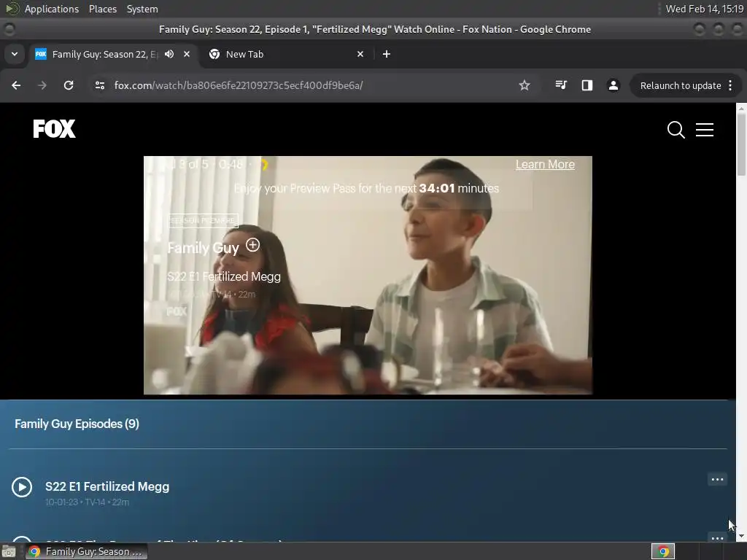
Task: Click the clock showing Wed Feb 14
Action: tap(704, 9)
